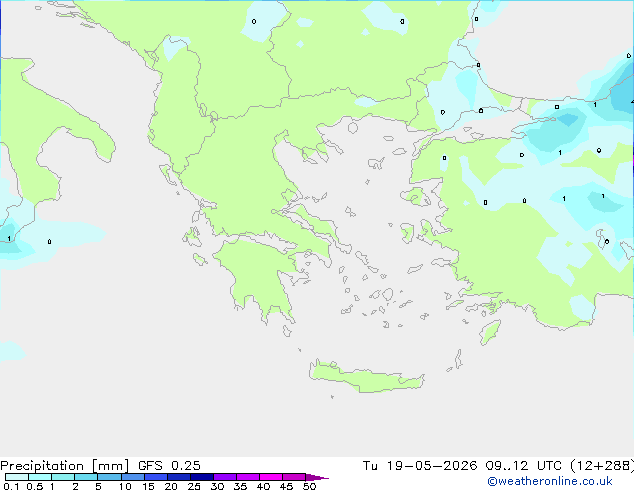Select the 40 mm magenta legend swatch
This screenshot has height=490, width=634.
(x=271, y=477)
